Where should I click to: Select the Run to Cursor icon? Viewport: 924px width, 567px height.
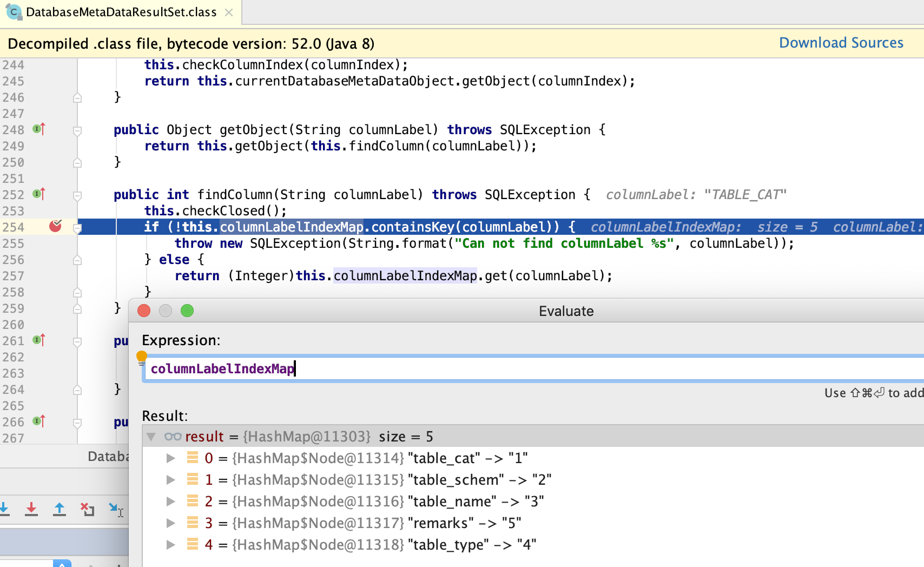[115, 509]
